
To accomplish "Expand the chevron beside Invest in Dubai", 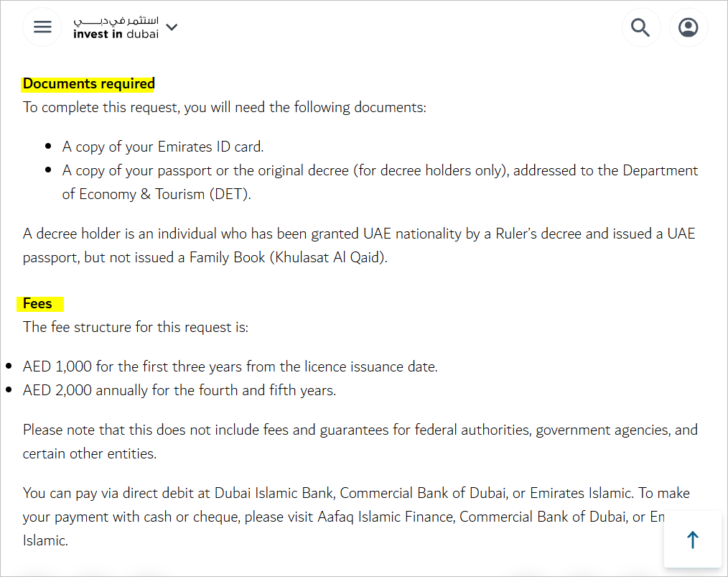I will click(x=172, y=27).
